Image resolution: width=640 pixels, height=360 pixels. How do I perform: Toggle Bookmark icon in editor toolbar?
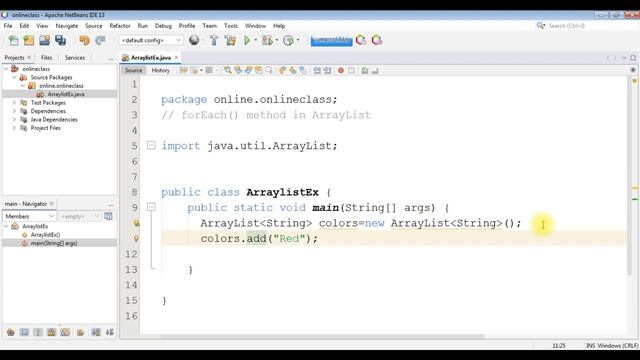click(x=303, y=70)
